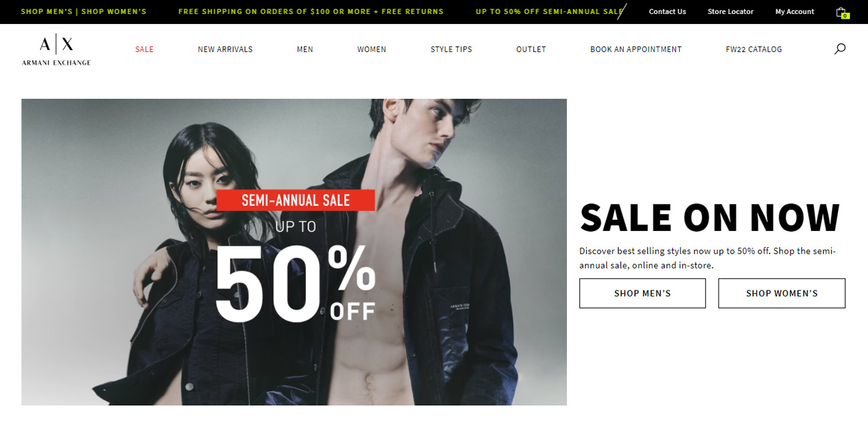Open the shopping bag icon
Viewport: 868px width, 430px height.
[842, 12]
